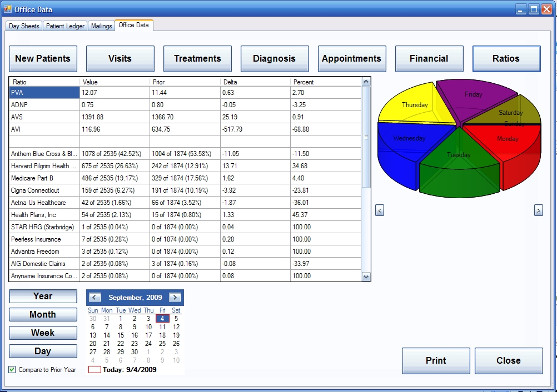Switch to the Day Sheets tab
557x392 pixels.
[24, 26]
